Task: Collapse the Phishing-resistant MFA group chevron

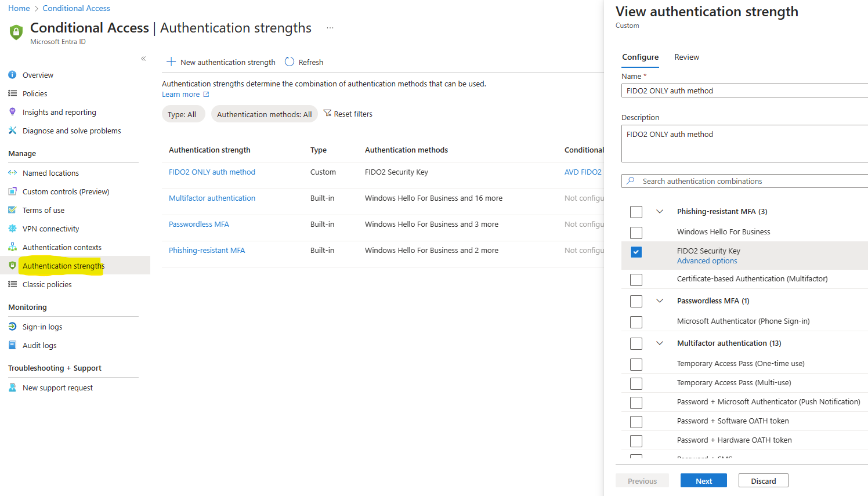Action: (660, 212)
